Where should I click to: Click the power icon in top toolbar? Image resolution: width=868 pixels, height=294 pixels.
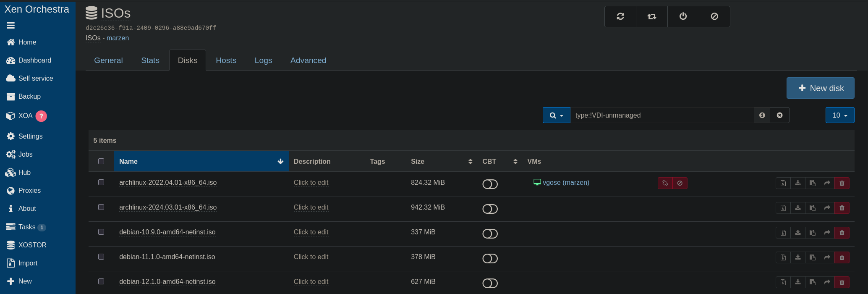pos(683,16)
